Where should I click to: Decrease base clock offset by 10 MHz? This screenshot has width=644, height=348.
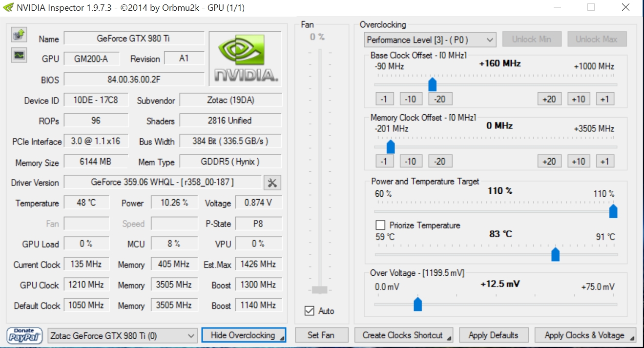411,99
